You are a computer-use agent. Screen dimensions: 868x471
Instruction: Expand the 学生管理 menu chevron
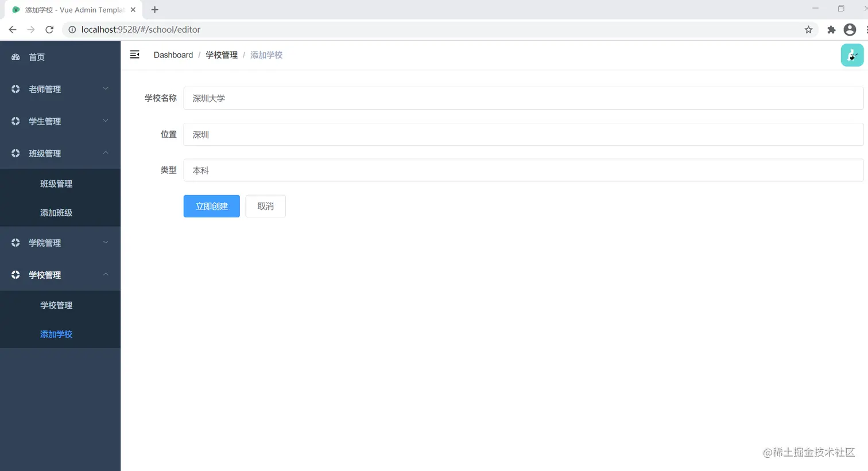tap(106, 120)
